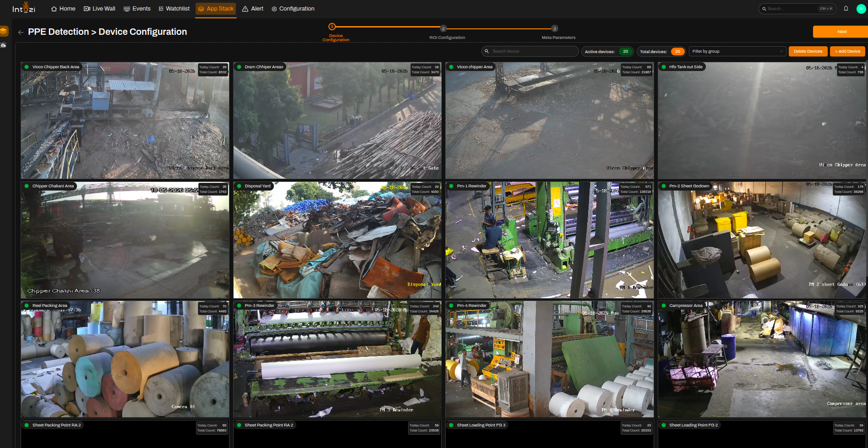Click the green status dot on Disposal Yard
The image size is (868, 448).
tap(239, 186)
